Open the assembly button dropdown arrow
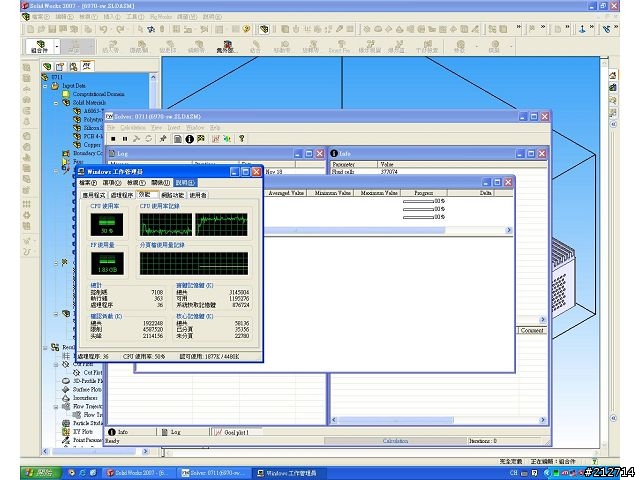 point(57,47)
